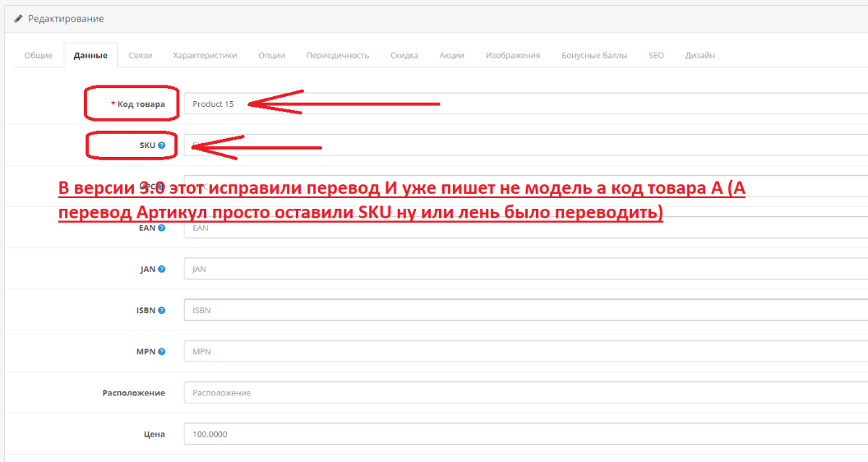
Task: Click into the JAN input field
Action: pos(526,269)
